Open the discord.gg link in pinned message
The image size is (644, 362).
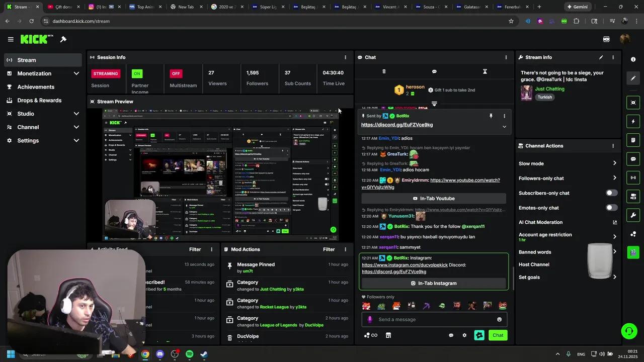397,125
